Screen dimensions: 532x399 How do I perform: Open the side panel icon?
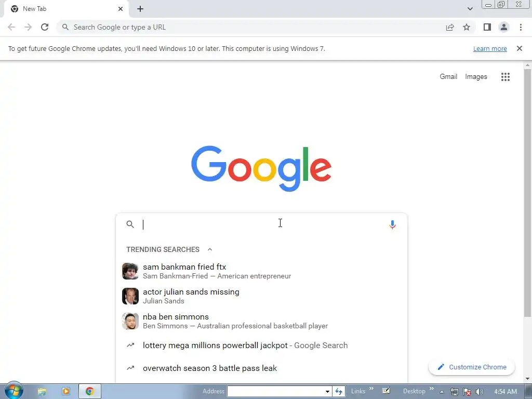coord(487,27)
